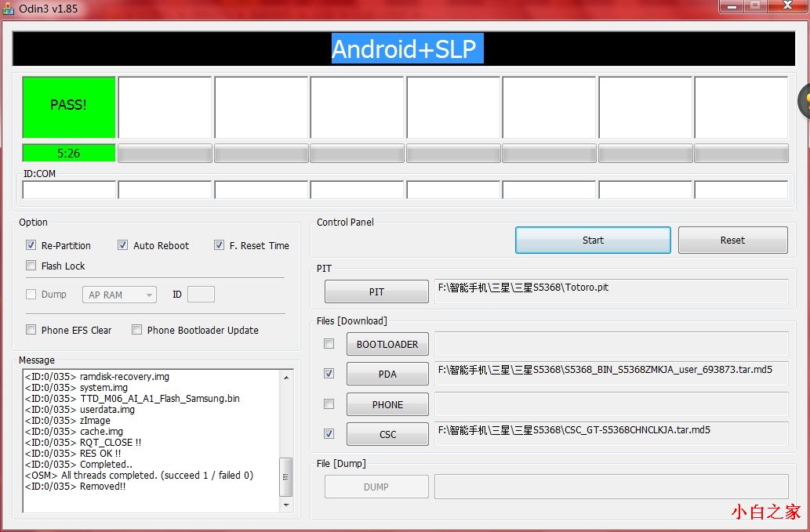Click the green 5:26 progress bar
This screenshot has width=810, height=532.
coord(69,154)
